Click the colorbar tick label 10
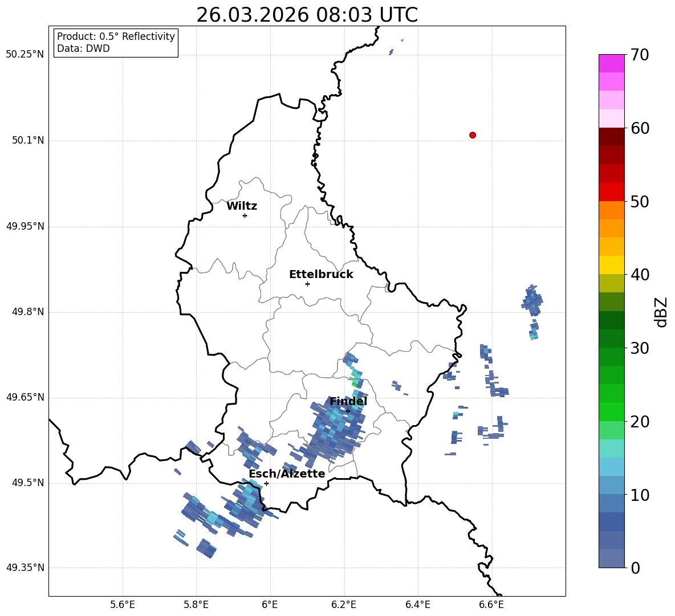This screenshot has height=616, width=675. [x=640, y=495]
